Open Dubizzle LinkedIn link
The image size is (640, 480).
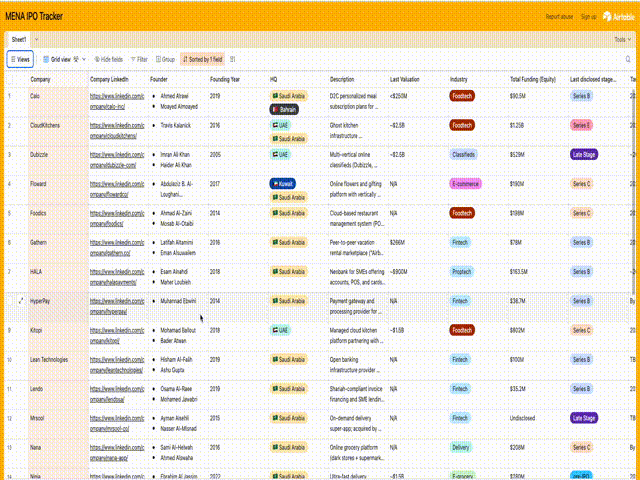(117, 160)
